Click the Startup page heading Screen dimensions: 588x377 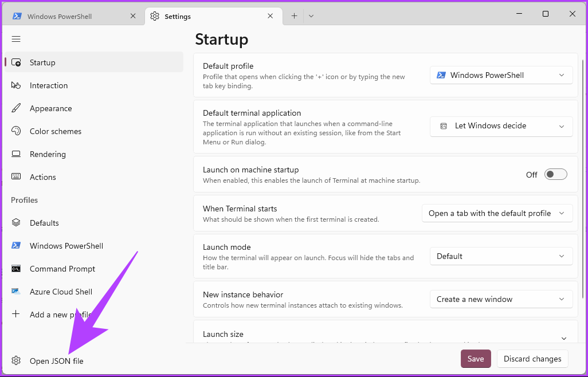coord(222,40)
